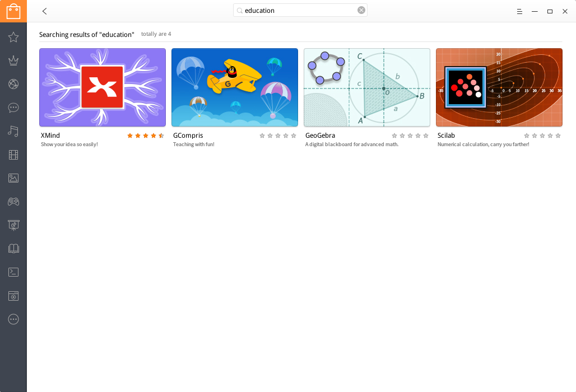Click into the education search field

[x=300, y=10]
